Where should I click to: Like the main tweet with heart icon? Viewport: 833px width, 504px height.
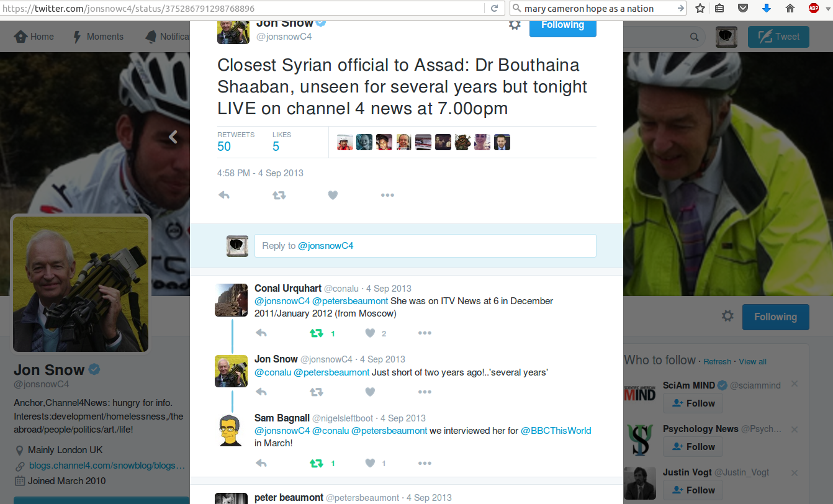point(333,195)
